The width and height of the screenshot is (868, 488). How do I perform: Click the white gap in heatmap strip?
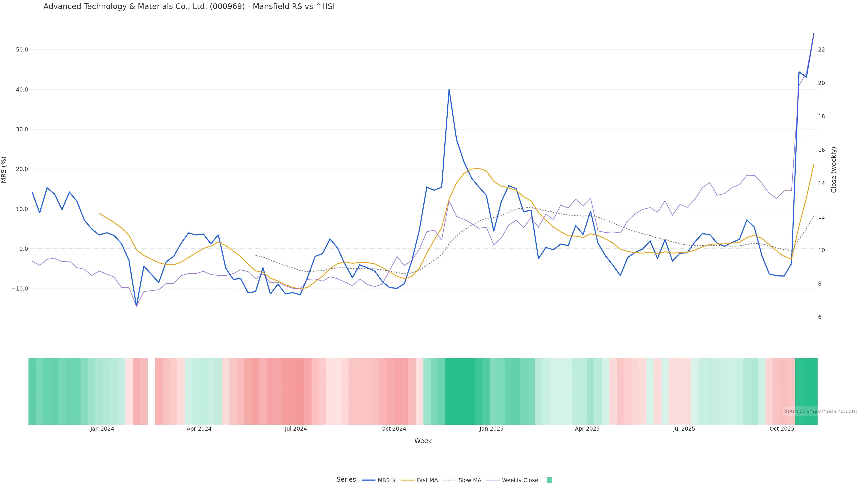click(x=151, y=391)
